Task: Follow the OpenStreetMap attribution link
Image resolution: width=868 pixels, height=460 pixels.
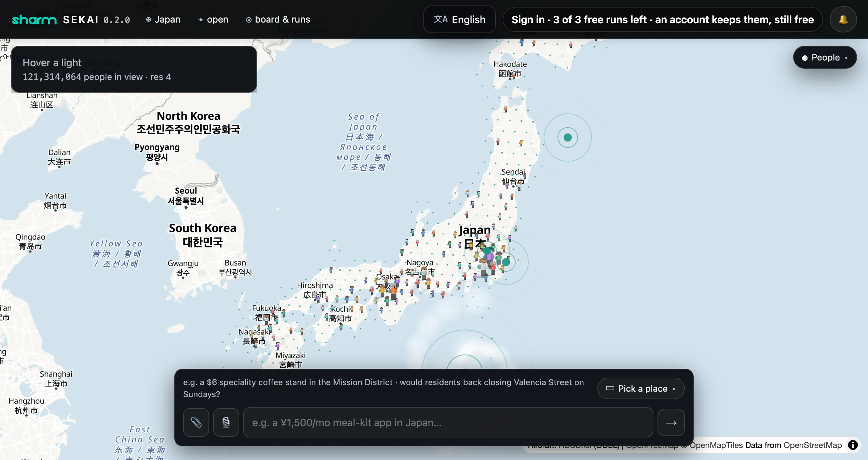Action: pos(812,445)
